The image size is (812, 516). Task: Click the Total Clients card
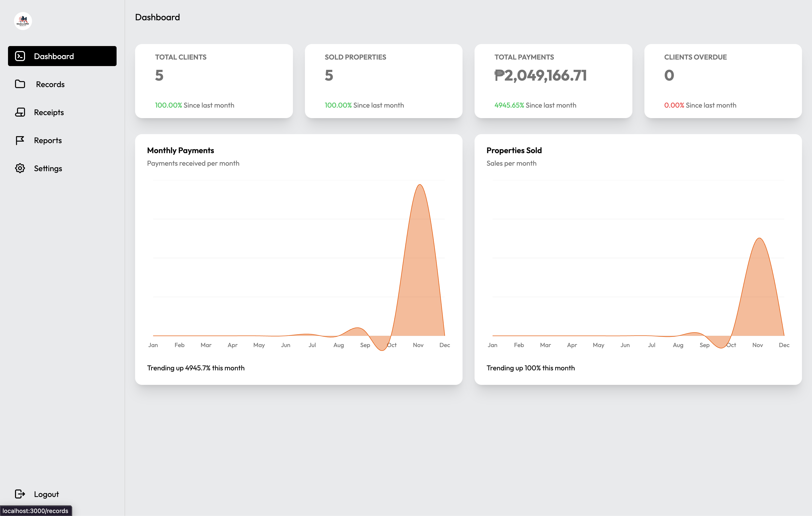click(x=214, y=81)
